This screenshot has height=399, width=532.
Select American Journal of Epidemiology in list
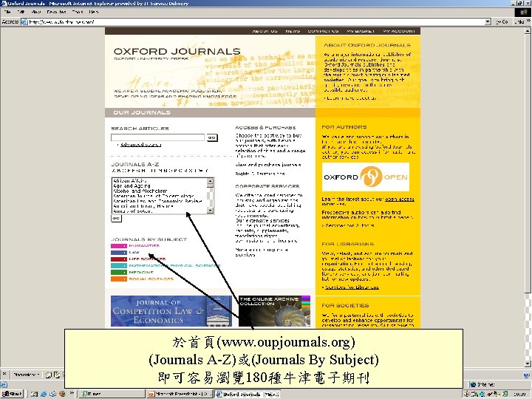(154, 196)
